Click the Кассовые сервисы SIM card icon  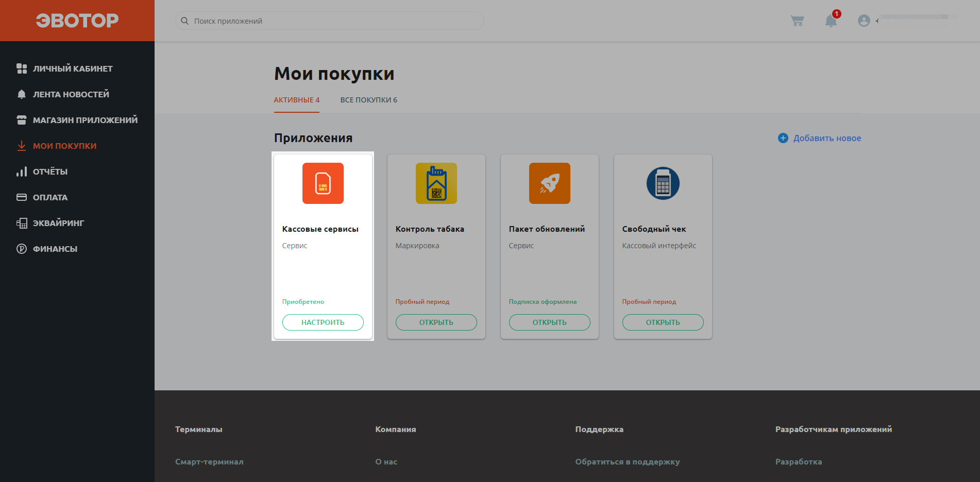click(x=323, y=183)
